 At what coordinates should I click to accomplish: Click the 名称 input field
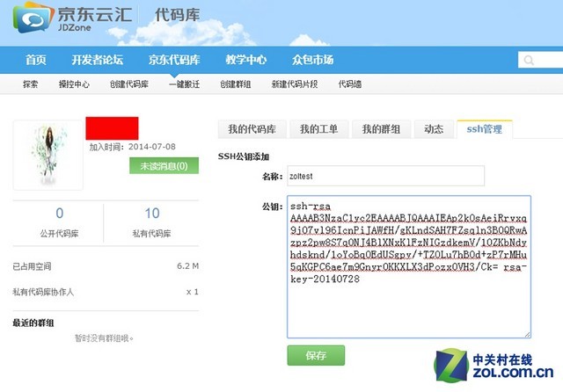pos(386,177)
